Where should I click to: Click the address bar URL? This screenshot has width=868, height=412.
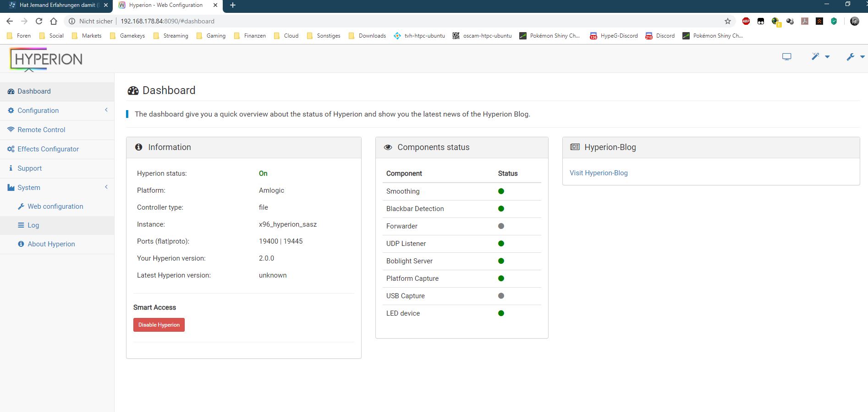coord(168,21)
